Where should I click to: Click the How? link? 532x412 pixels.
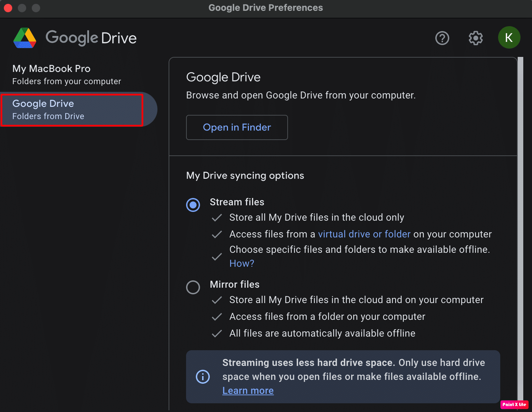tap(242, 264)
